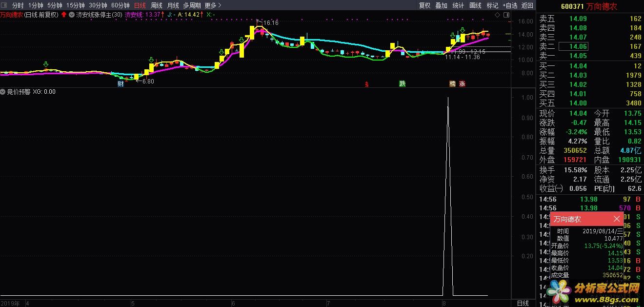Click the 涨 marker on the chart
The width and height of the screenshot is (644, 307).
click(x=462, y=83)
